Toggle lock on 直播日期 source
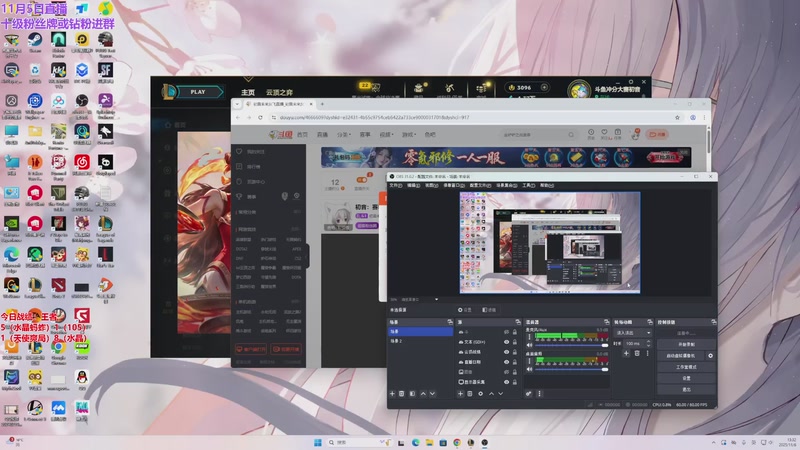Screen dimensions: 800x450 tap(514, 362)
